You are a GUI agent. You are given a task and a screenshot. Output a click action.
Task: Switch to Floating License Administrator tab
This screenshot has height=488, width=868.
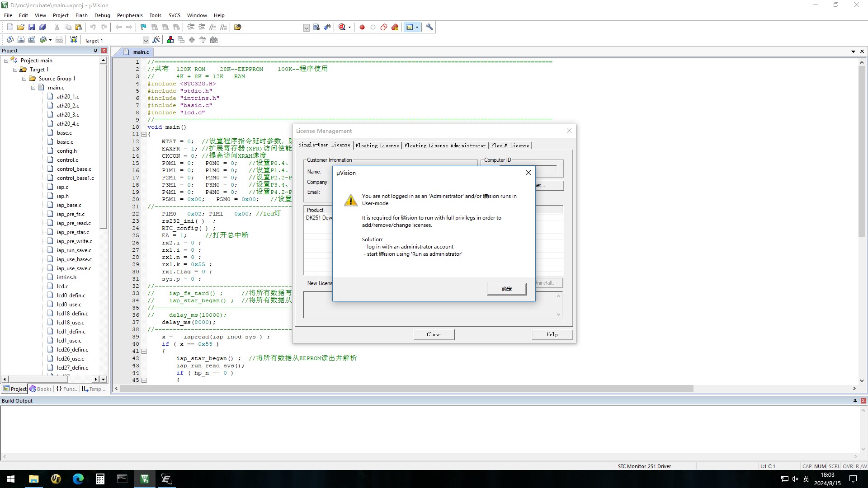tap(445, 145)
